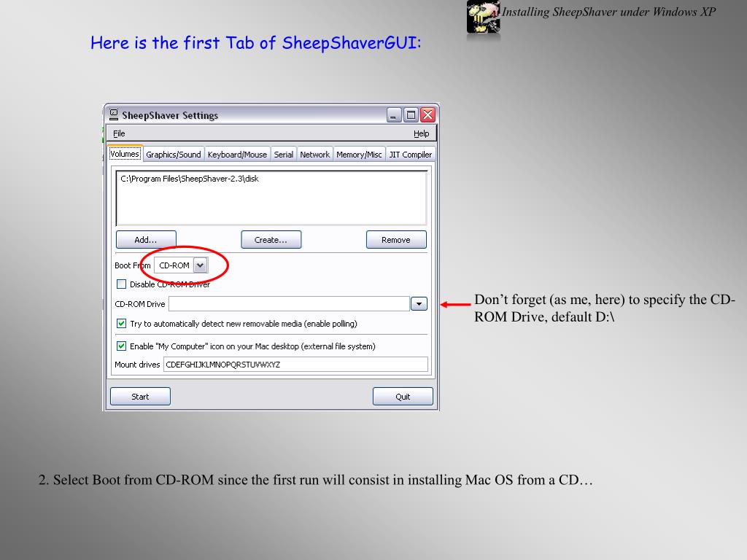Toggle automatic removable media detection checkbox
Image resolution: width=747 pixels, height=560 pixels.
tap(122, 324)
